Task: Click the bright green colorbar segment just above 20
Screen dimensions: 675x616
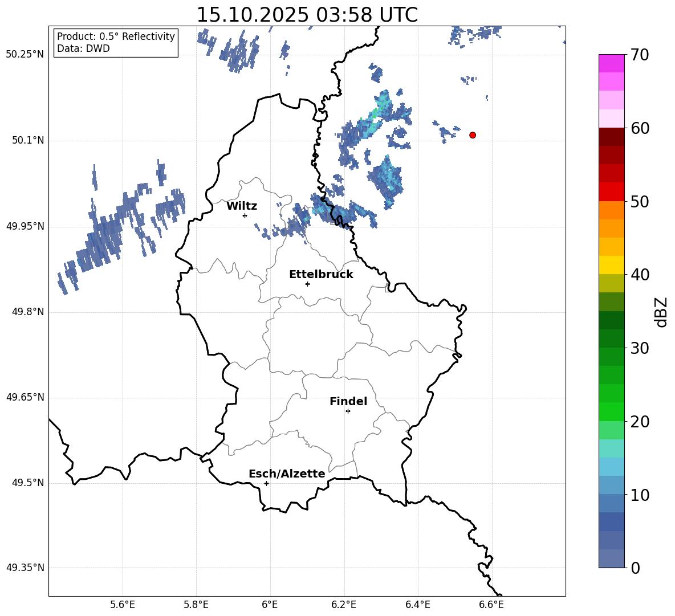Action: click(612, 411)
